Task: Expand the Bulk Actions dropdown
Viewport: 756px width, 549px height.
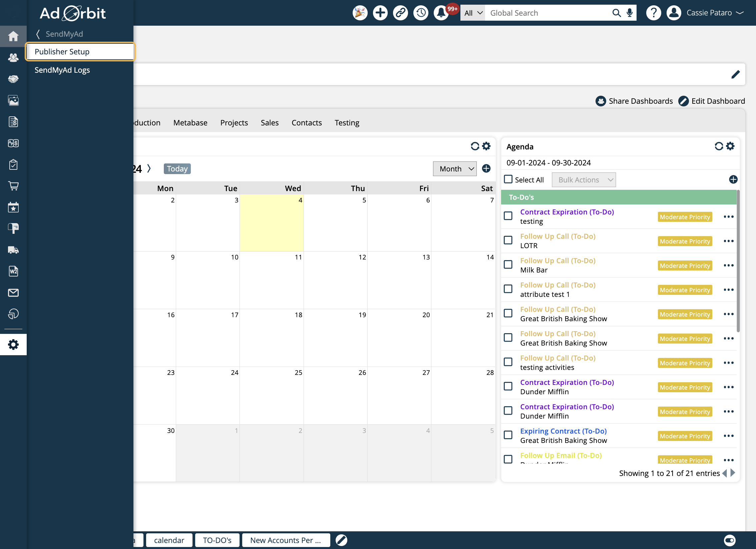Action: (584, 180)
